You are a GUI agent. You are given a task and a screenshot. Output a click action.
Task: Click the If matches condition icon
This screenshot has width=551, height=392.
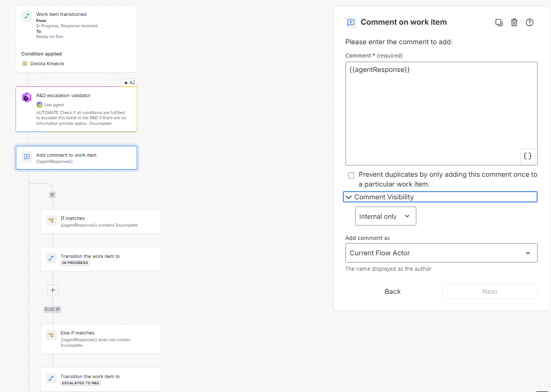tap(51, 220)
